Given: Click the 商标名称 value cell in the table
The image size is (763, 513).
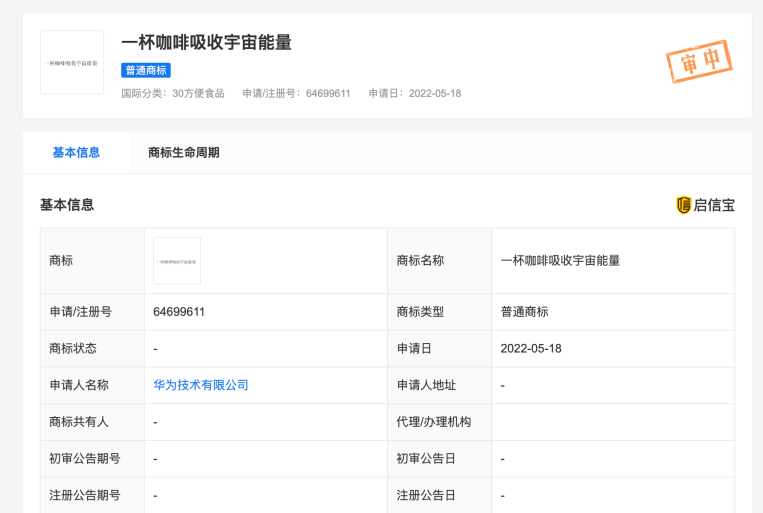Looking at the screenshot, I should pos(560,261).
